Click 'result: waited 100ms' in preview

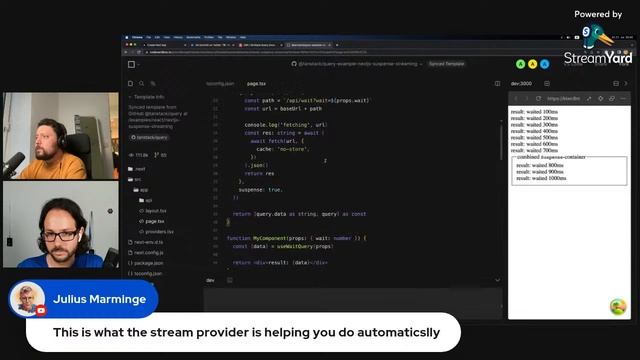pos(534,112)
